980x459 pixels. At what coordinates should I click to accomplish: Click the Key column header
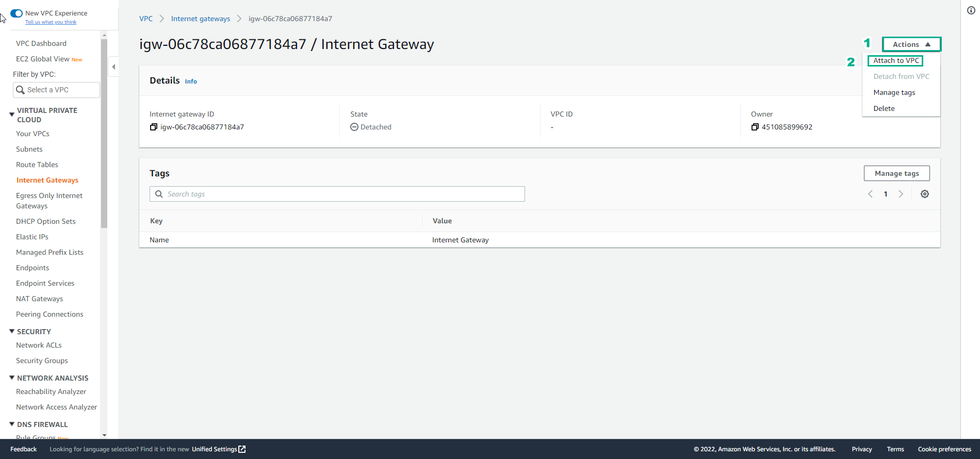[156, 221]
